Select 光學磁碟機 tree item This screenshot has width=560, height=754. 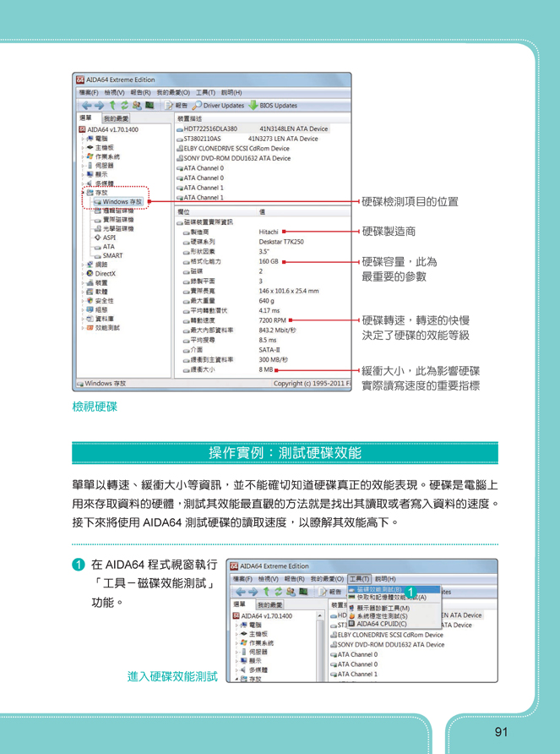click(x=114, y=229)
